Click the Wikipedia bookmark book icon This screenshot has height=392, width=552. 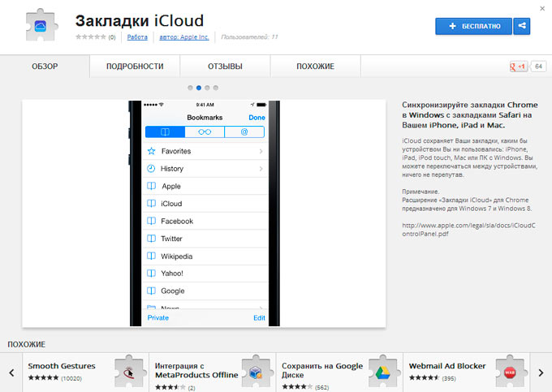click(151, 256)
